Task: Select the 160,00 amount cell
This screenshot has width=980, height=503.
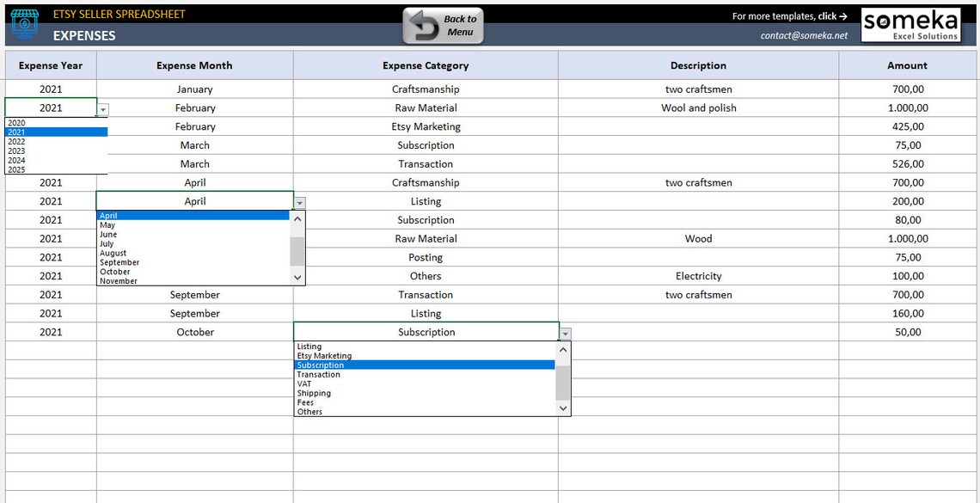Action: pyautogui.click(x=907, y=313)
